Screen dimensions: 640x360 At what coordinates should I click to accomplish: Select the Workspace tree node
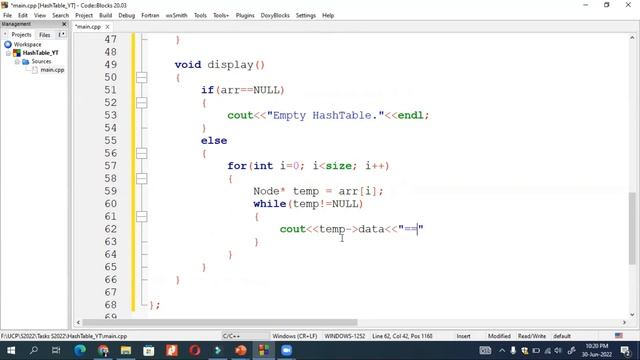coord(27,44)
